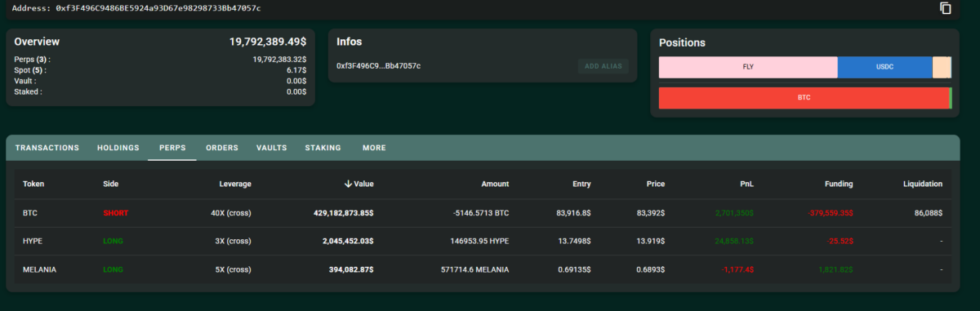Sort by the Liquidation column header
Viewport: 980px width, 311px height.
click(923, 184)
